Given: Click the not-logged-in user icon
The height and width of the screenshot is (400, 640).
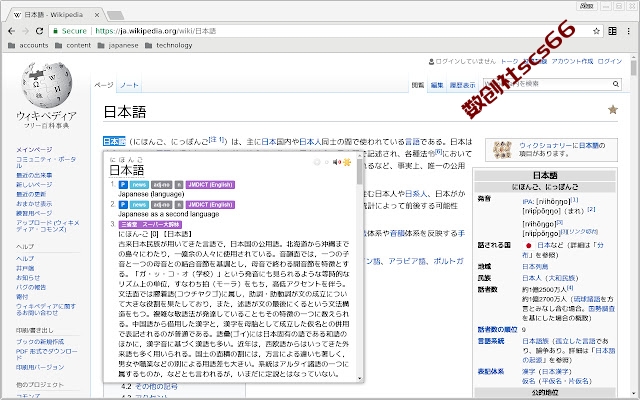Looking at the screenshot, I should (431, 62).
